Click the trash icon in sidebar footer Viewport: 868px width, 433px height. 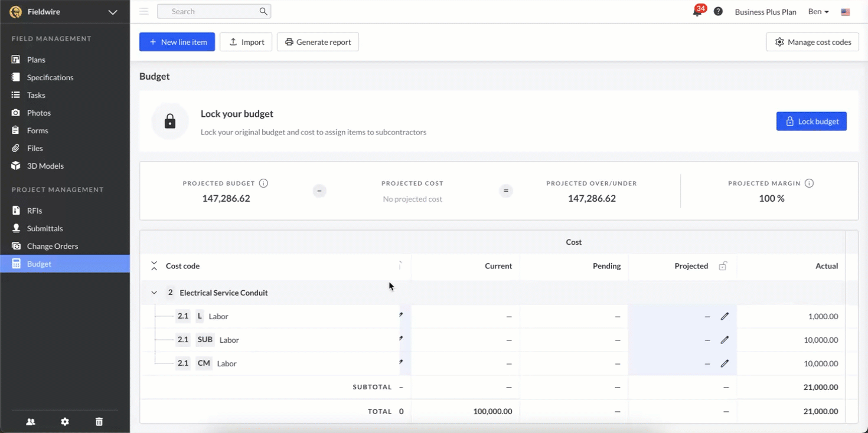coord(99,422)
